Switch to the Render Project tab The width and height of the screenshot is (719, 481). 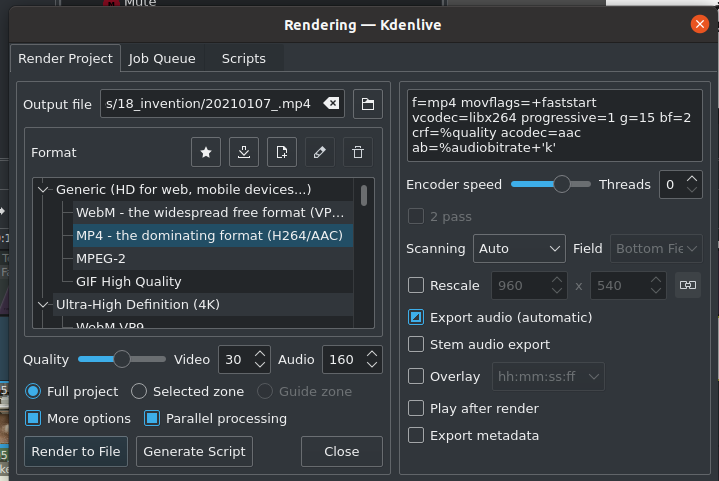(65, 59)
